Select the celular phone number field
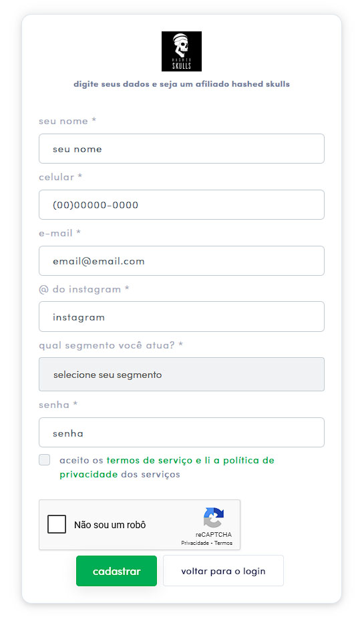364x621 pixels. click(x=182, y=205)
